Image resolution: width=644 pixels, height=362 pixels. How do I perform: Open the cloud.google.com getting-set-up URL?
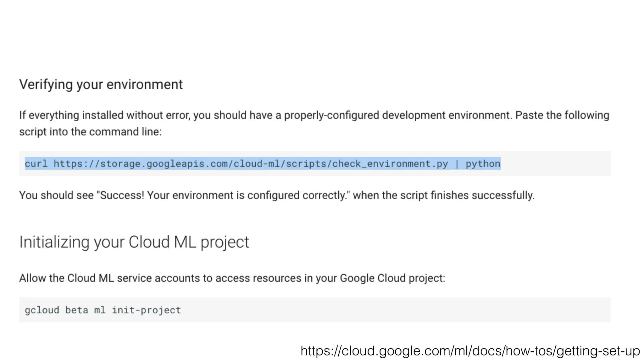click(470, 351)
